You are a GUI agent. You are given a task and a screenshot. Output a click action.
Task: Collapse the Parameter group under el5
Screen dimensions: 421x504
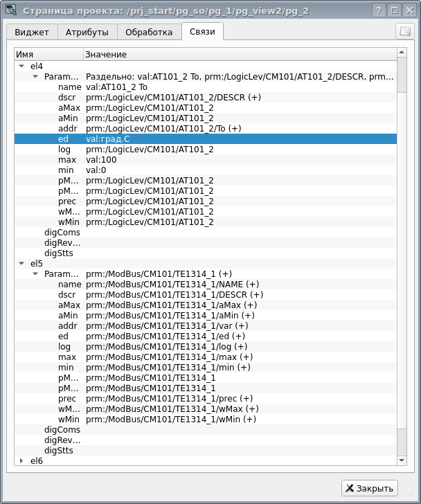[35, 274]
